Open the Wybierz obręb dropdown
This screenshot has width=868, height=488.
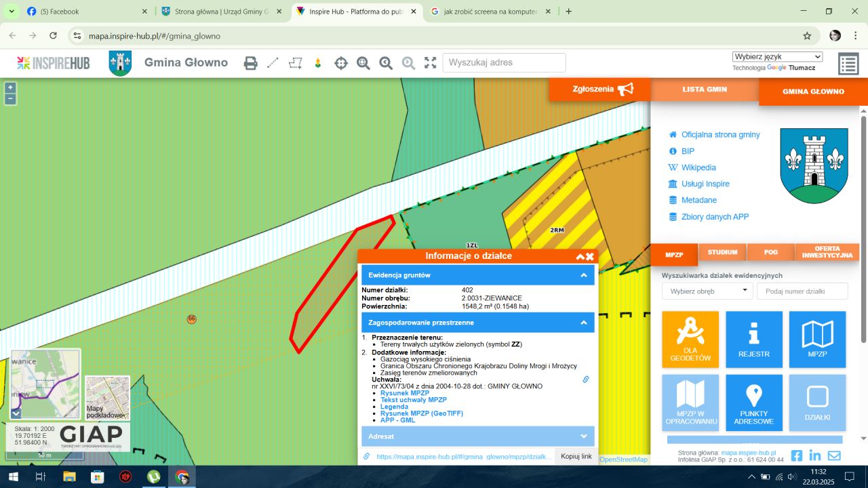coord(707,291)
